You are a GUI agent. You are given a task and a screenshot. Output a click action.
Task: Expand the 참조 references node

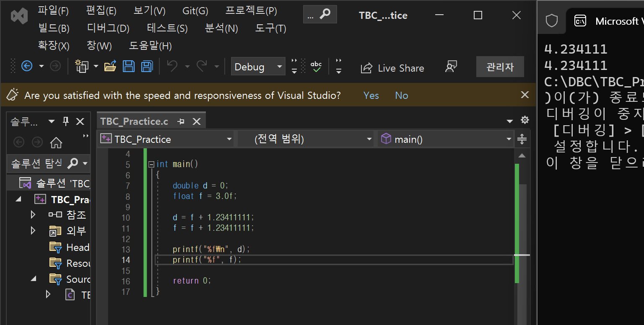[x=33, y=215]
